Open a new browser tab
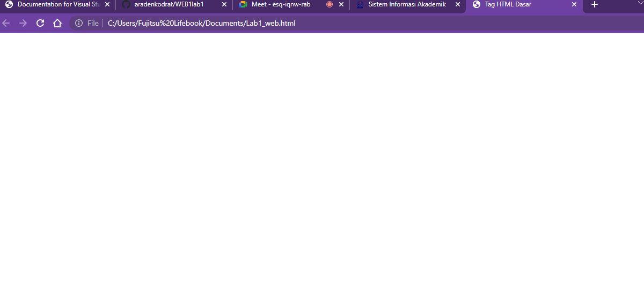Image resolution: width=644 pixels, height=299 pixels. [594, 4]
